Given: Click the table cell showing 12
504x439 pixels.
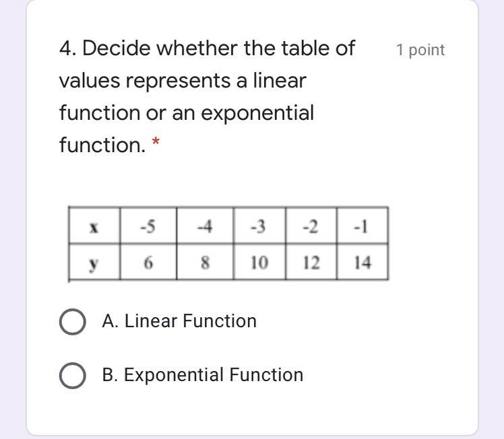Looking at the screenshot, I should 311,263.
